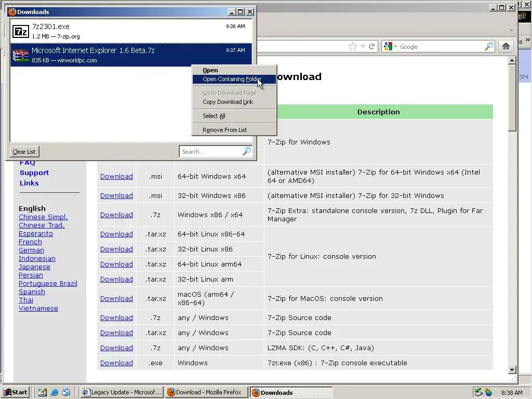The width and height of the screenshot is (532, 399).
Task: Click the page scrollbar up arrow
Action: [512, 61]
